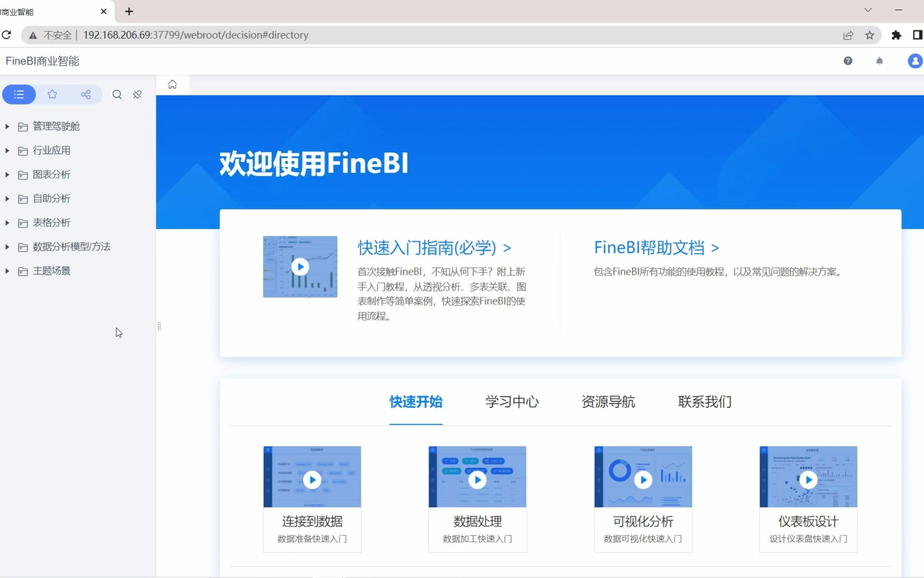Image resolution: width=924 pixels, height=578 pixels.
Task: Select the 主题场景 folder label
Action: (x=52, y=271)
